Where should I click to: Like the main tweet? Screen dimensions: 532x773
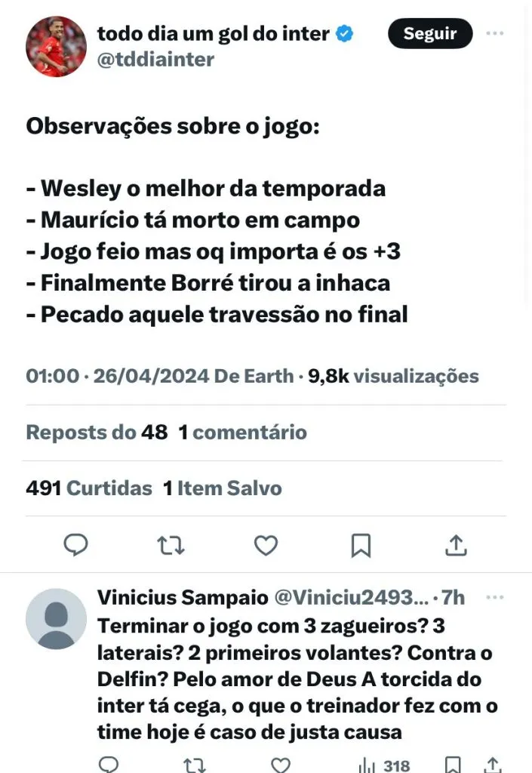[x=266, y=544]
